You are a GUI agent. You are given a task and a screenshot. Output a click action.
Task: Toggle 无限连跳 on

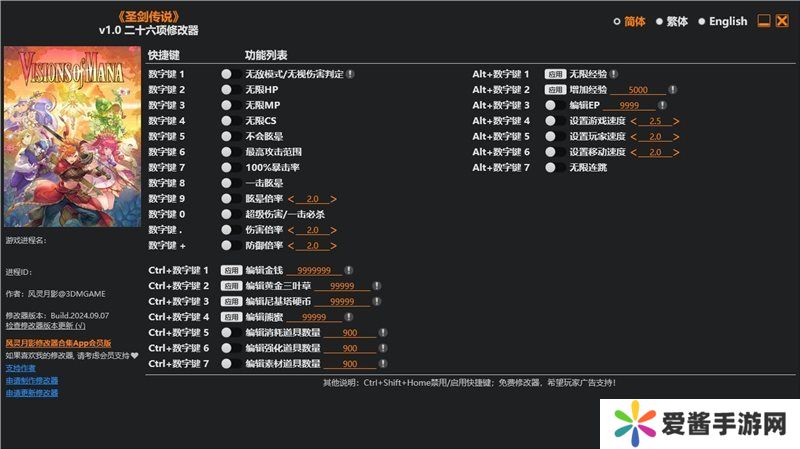click(x=551, y=167)
